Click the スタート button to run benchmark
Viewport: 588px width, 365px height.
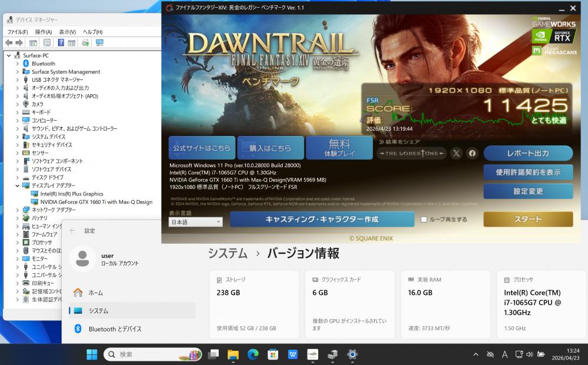[528, 220]
